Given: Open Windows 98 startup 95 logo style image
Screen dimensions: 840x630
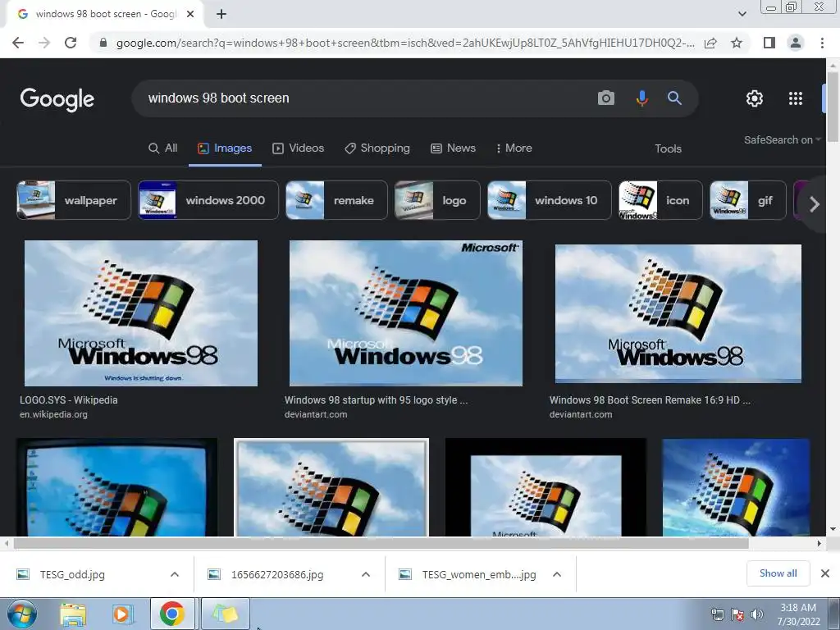Looking at the screenshot, I should (405, 313).
